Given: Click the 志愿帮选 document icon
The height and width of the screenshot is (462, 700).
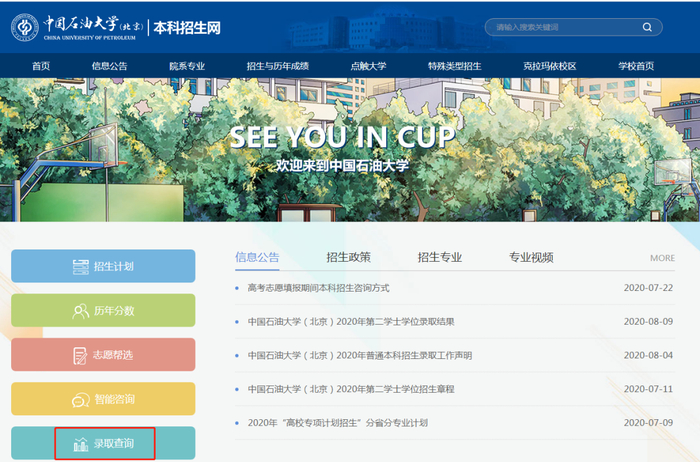Looking at the screenshot, I should (80, 355).
